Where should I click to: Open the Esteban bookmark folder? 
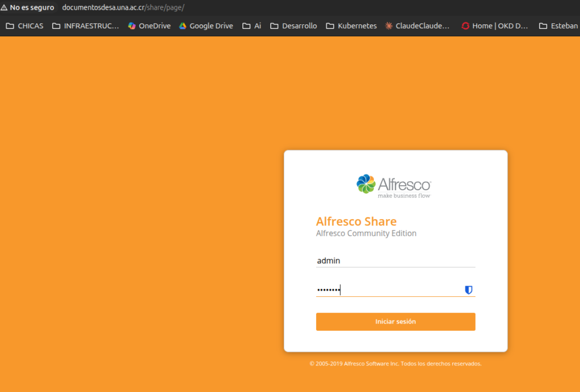click(558, 25)
